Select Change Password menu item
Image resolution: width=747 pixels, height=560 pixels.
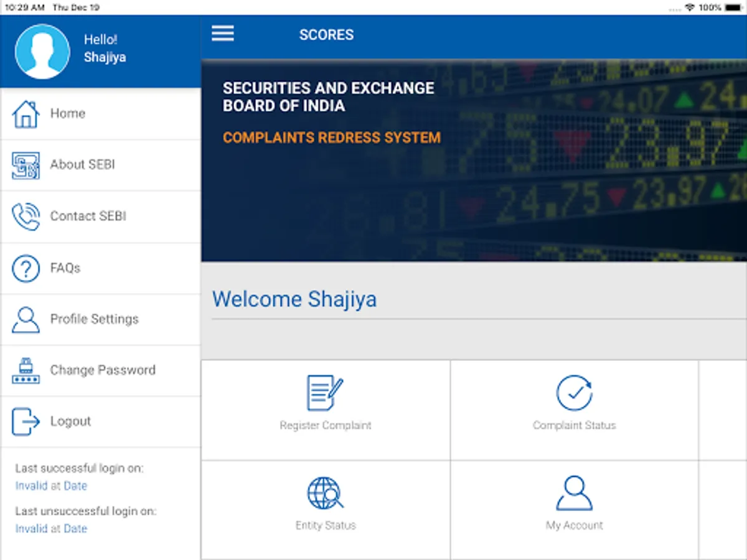100,371
